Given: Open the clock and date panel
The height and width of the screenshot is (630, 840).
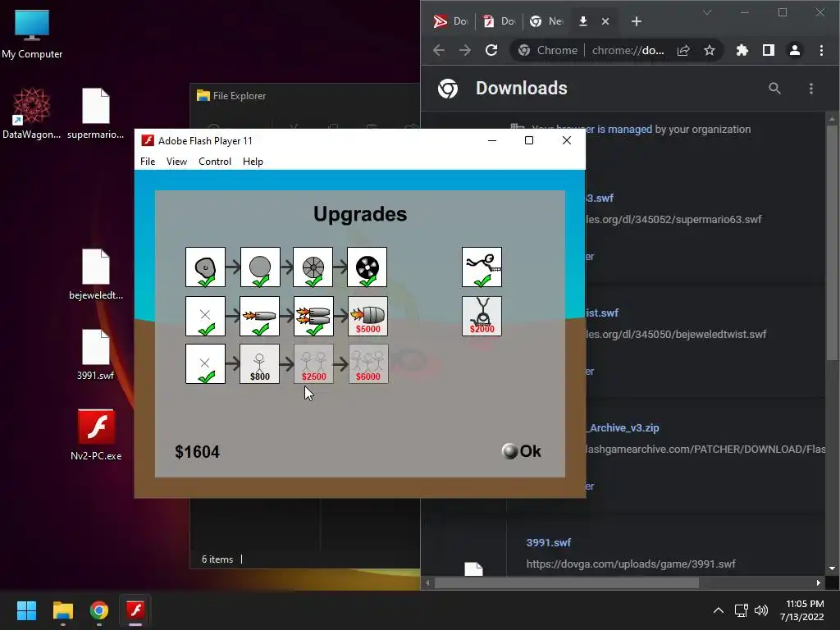Looking at the screenshot, I should (x=802, y=610).
